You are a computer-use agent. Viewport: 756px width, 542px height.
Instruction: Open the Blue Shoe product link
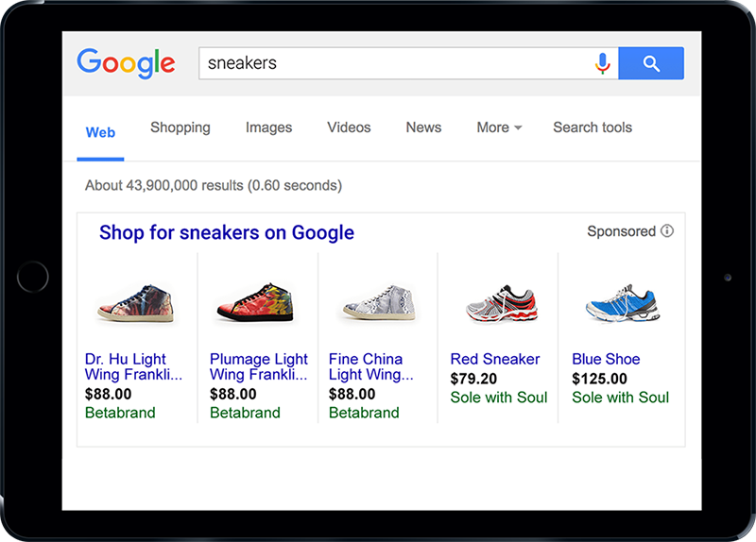[x=606, y=359]
